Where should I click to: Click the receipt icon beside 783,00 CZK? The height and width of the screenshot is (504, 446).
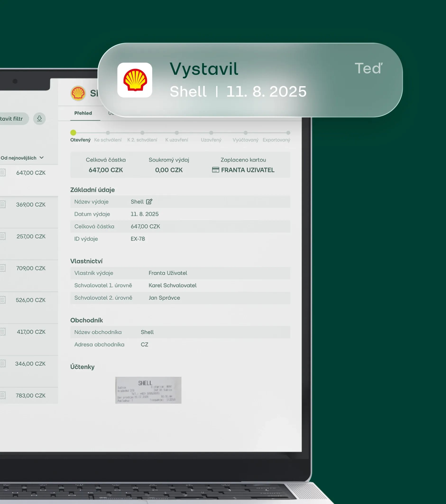(x=3, y=395)
